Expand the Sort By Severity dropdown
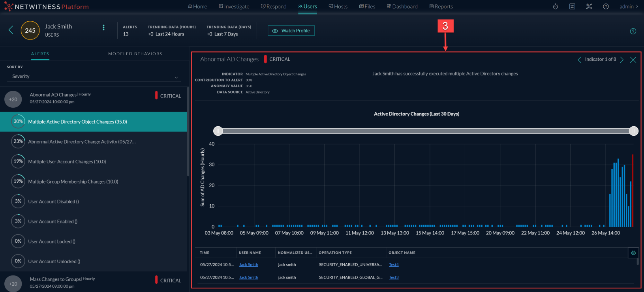This screenshot has width=644, height=292. tap(94, 77)
